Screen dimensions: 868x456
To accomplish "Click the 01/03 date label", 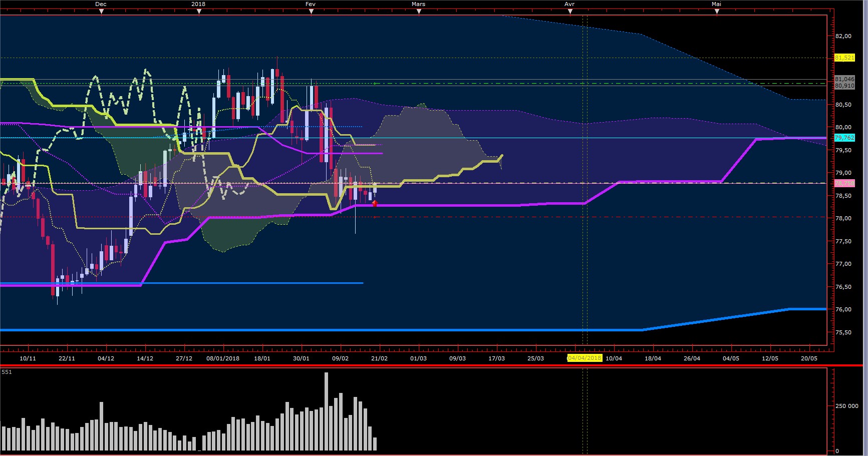I will [418, 358].
